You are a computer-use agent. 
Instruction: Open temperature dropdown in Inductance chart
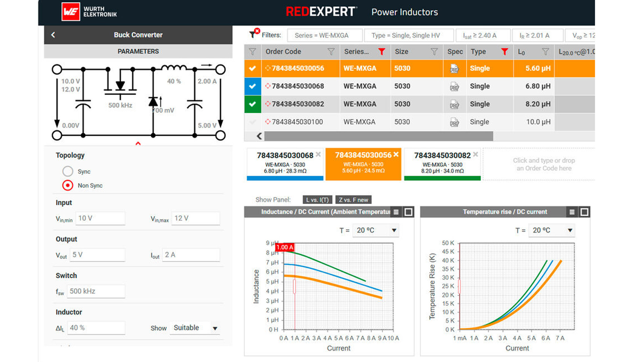(376, 230)
